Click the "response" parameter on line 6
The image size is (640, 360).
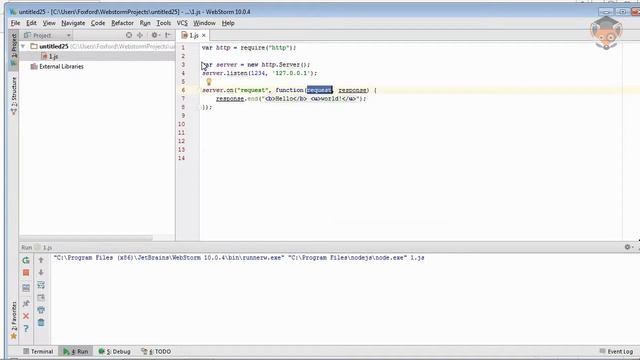[x=353, y=90]
